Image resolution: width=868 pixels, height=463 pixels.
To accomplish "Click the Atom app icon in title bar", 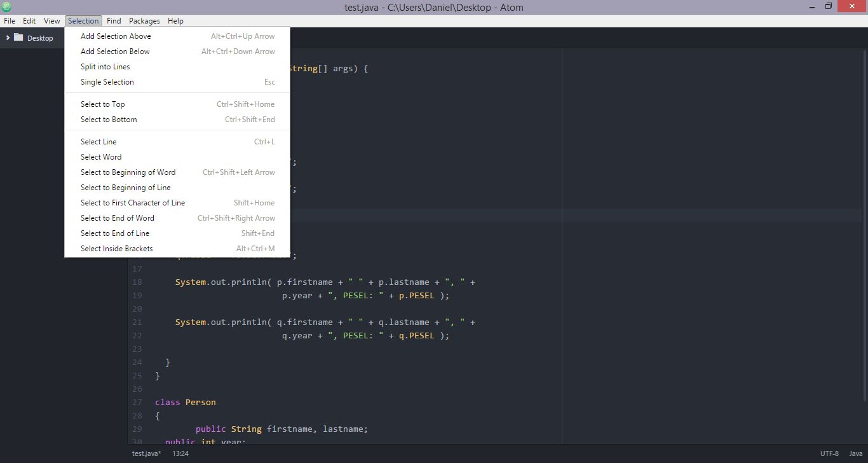I will click(x=6, y=7).
